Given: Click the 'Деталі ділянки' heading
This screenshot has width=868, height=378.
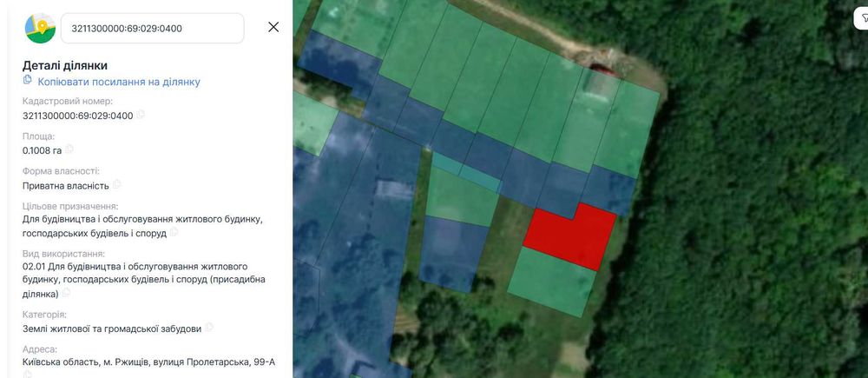Looking at the screenshot, I should pos(65,65).
